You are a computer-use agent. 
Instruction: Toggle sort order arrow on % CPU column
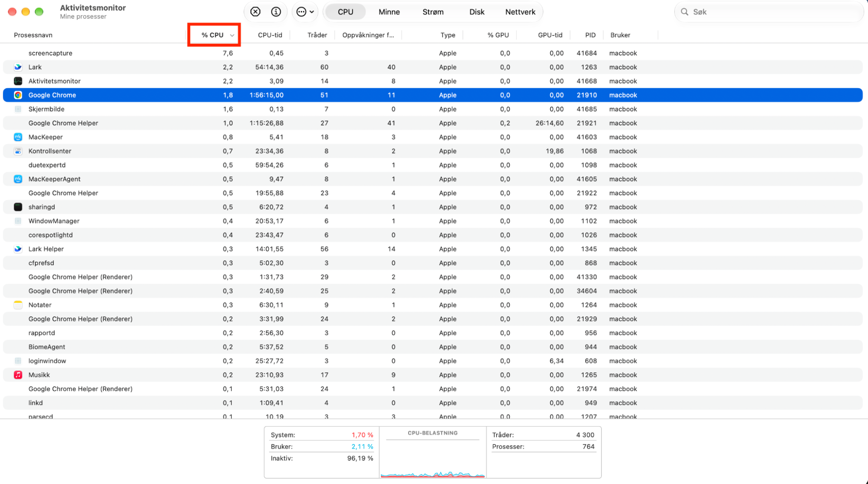(x=232, y=35)
